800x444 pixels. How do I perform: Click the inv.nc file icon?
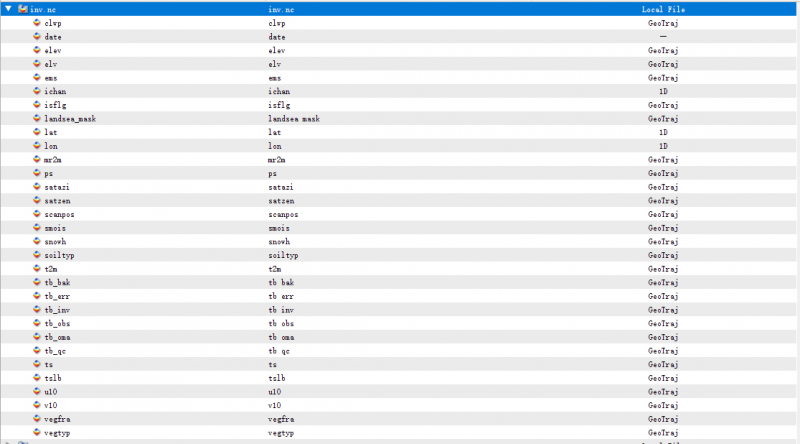[23, 8]
